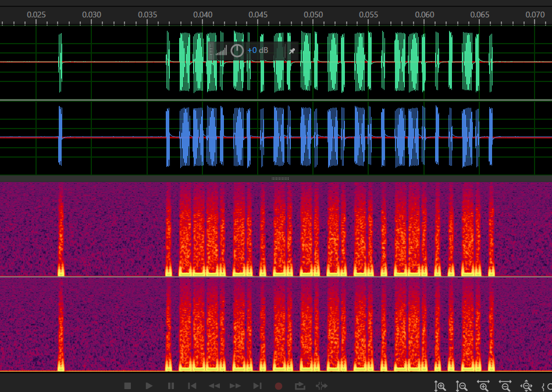Click the HUD drag grip handle
This screenshot has height=392, width=552.
click(x=211, y=51)
